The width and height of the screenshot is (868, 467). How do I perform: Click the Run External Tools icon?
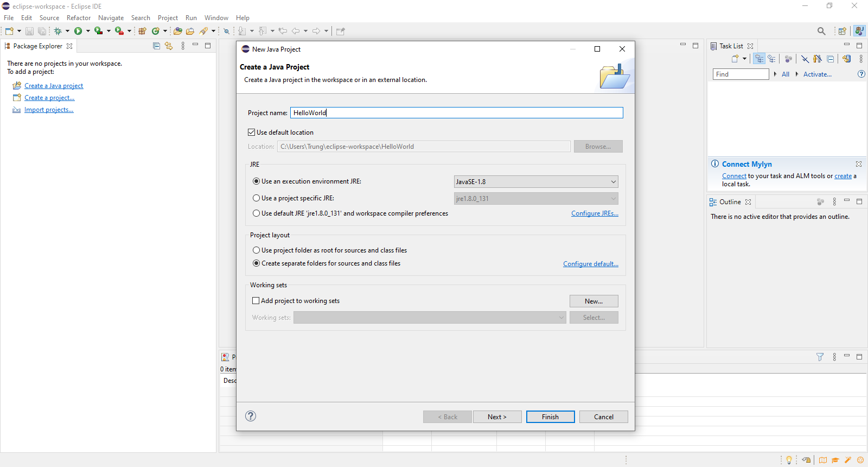119,31
